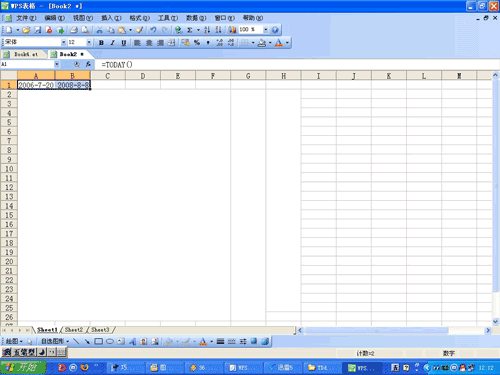Screen dimensions: 500x375
Task: Select row 10 header
Action: click(x=9, y=169)
